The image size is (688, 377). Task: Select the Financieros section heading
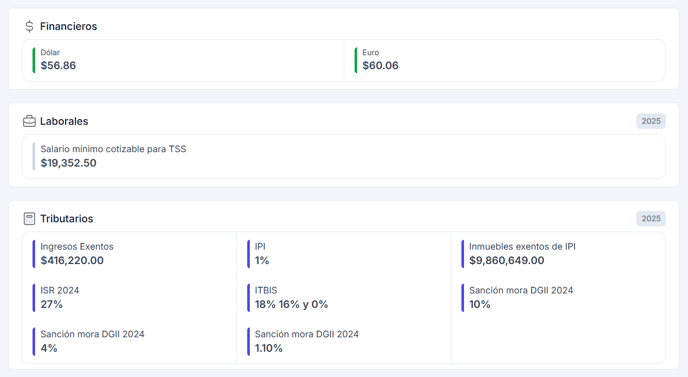[68, 26]
